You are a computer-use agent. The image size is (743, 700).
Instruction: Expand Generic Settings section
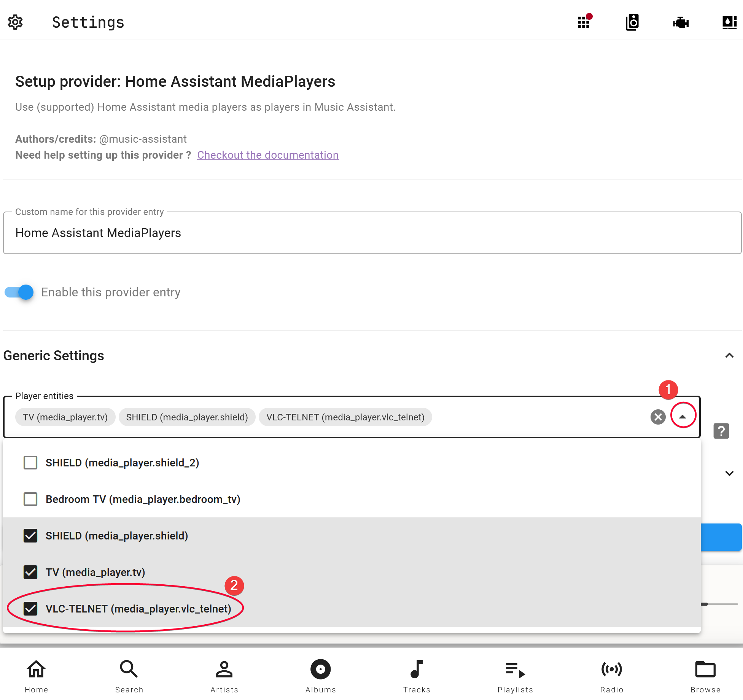click(x=729, y=355)
